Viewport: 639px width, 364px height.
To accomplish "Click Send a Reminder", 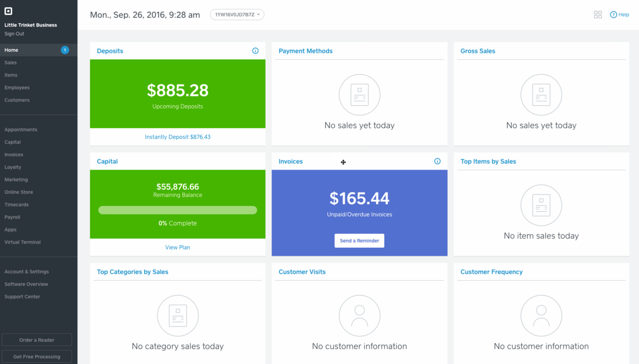I will pyautogui.click(x=359, y=240).
